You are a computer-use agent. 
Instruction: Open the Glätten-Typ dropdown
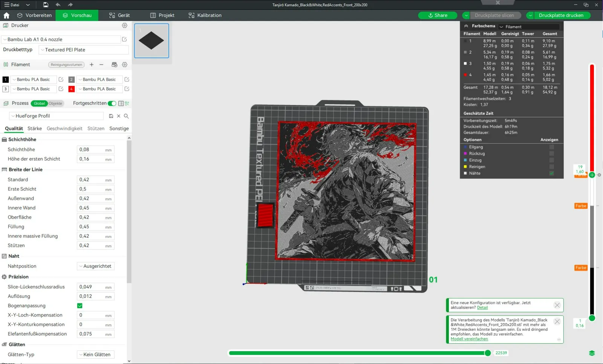(x=96, y=355)
